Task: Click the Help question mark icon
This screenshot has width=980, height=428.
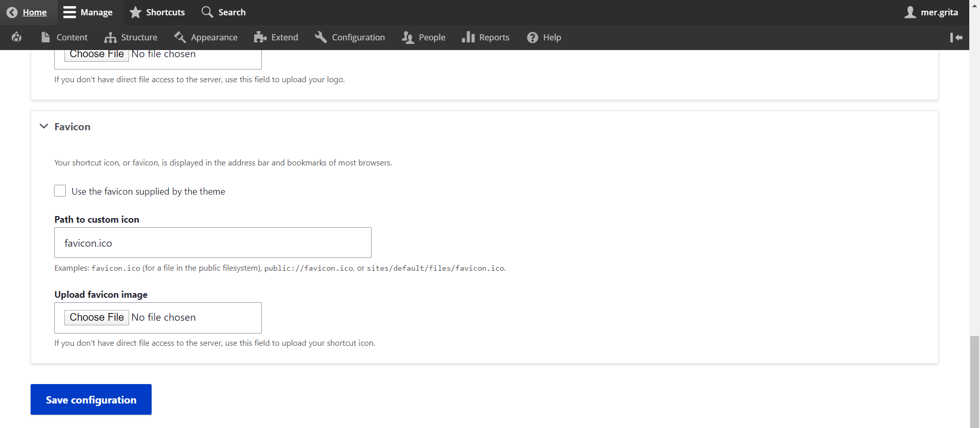Action: pos(532,37)
